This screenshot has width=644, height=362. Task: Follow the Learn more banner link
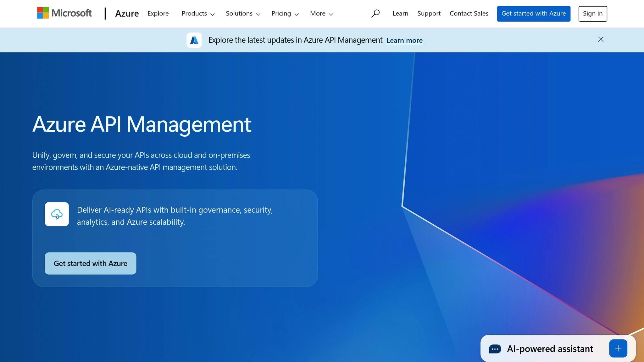404,40
